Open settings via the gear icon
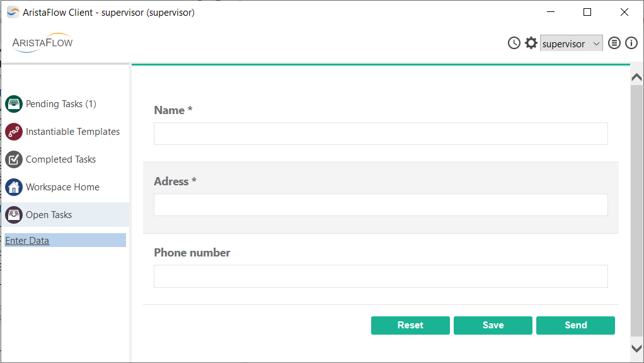 [x=531, y=43]
